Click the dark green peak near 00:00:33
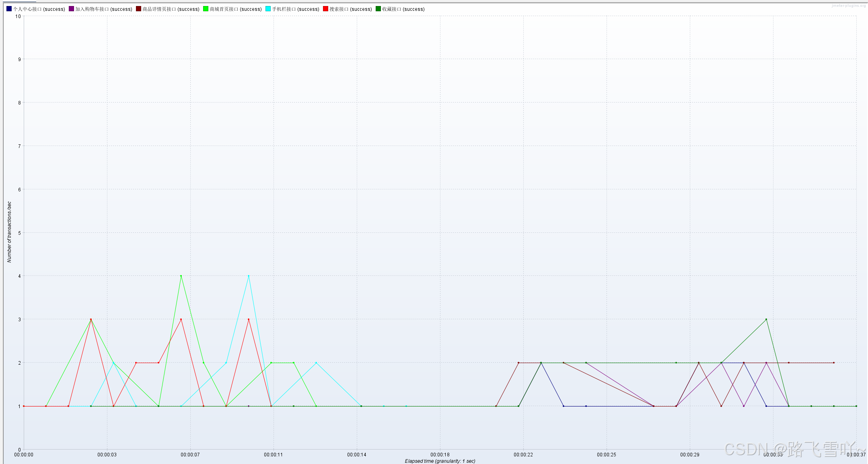Image resolution: width=868 pixels, height=464 pixels. [766, 319]
